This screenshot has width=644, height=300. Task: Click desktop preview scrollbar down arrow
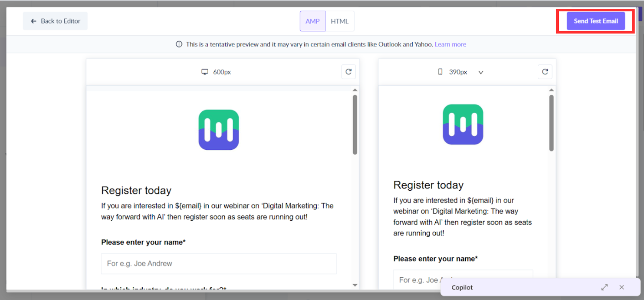click(x=355, y=285)
